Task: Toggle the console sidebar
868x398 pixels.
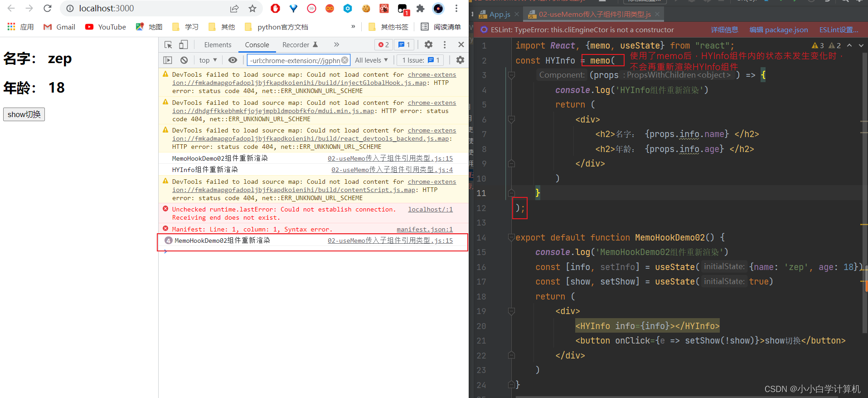Action: (x=168, y=60)
